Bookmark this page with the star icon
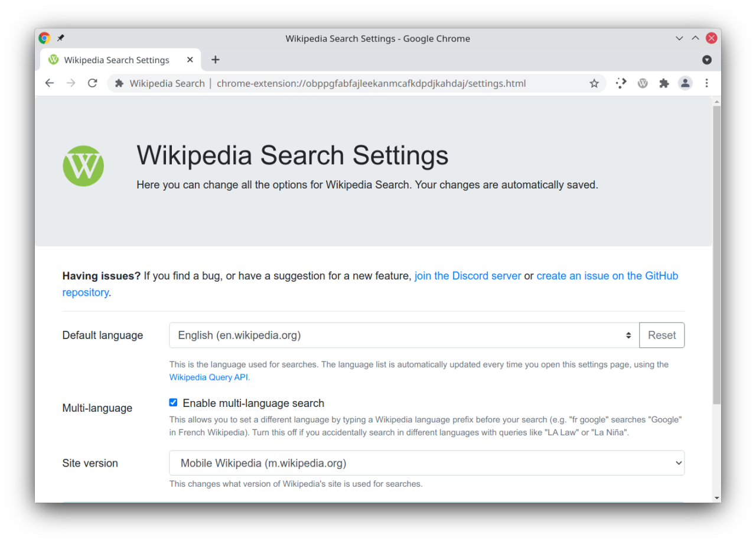The width and height of the screenshot is (756, 544). pos(594,83)
